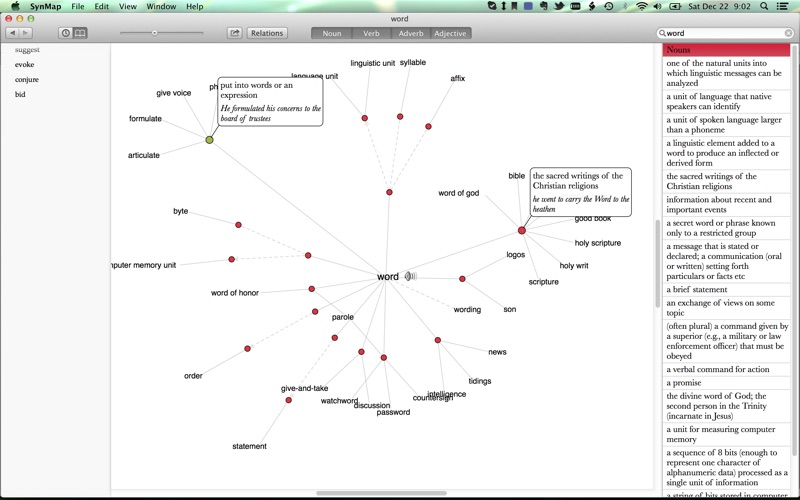Toggle the Adjective filter
The height and width of the screenshot is (500, 800).
pyautogui.click(x=450, y=33)
